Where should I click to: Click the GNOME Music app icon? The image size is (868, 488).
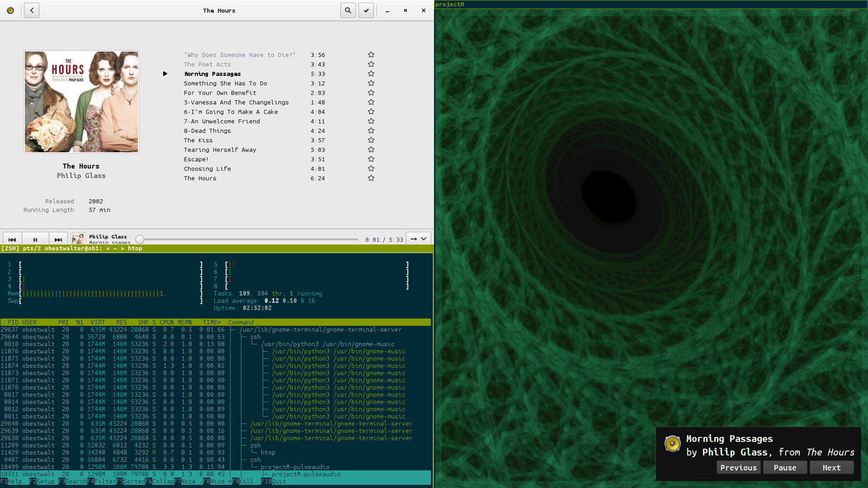(10, 10)
